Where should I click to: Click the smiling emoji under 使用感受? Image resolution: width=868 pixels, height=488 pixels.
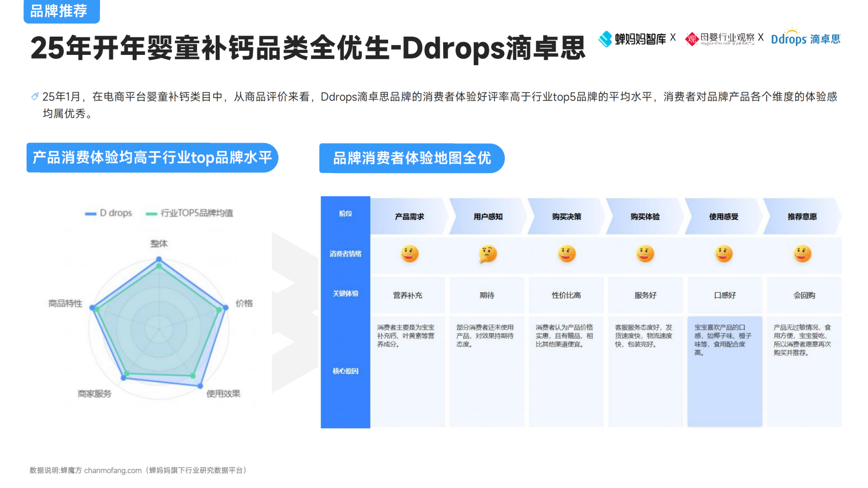(724, 254)
